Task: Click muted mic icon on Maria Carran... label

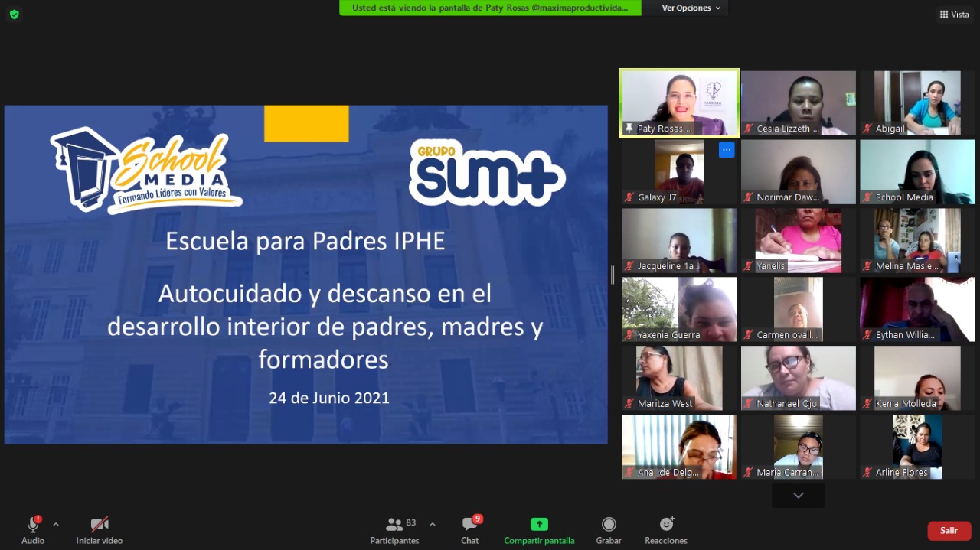Action: [749, 473]
